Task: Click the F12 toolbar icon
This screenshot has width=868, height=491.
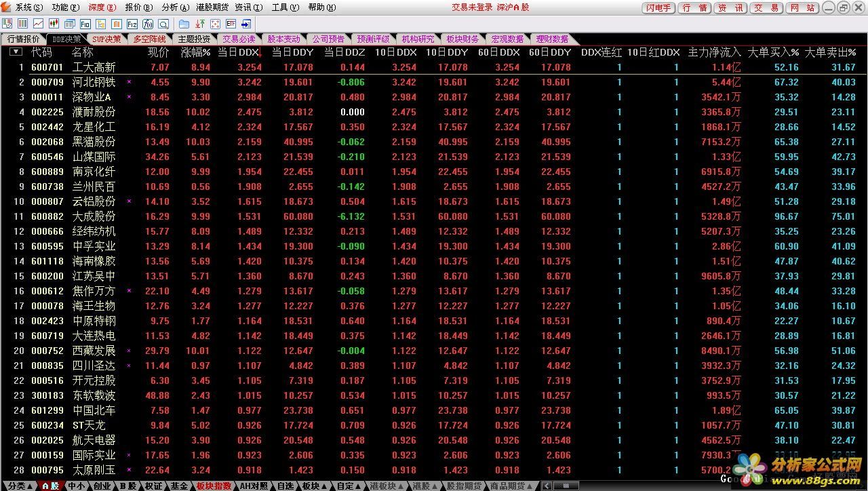Action: [132, 24]
